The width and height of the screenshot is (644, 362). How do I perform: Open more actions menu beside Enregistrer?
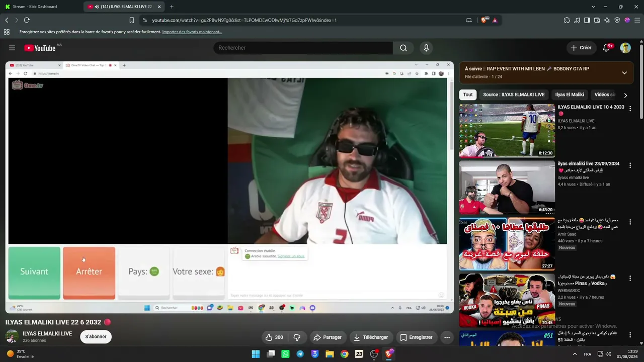pyautogui.click(x=447, y=337)
